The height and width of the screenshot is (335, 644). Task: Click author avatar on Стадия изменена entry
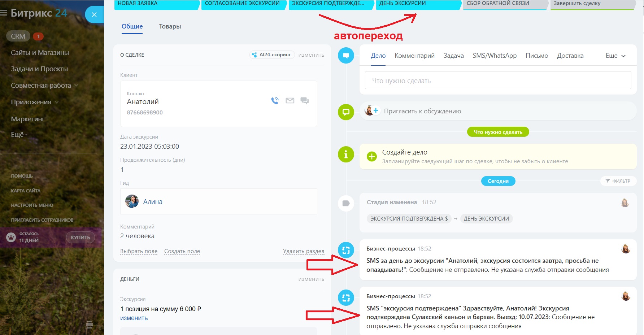[625, 203]
